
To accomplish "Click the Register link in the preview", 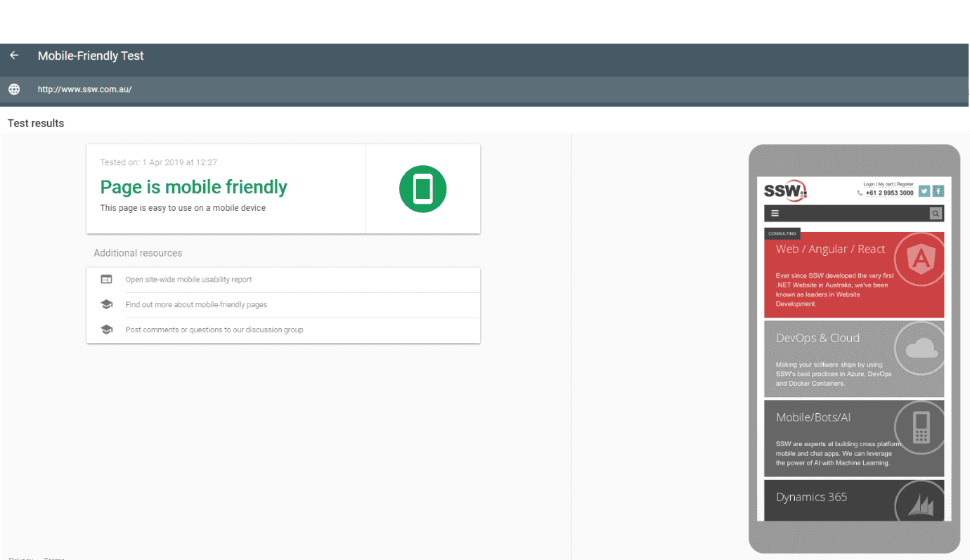I will (x=905, y=184).
